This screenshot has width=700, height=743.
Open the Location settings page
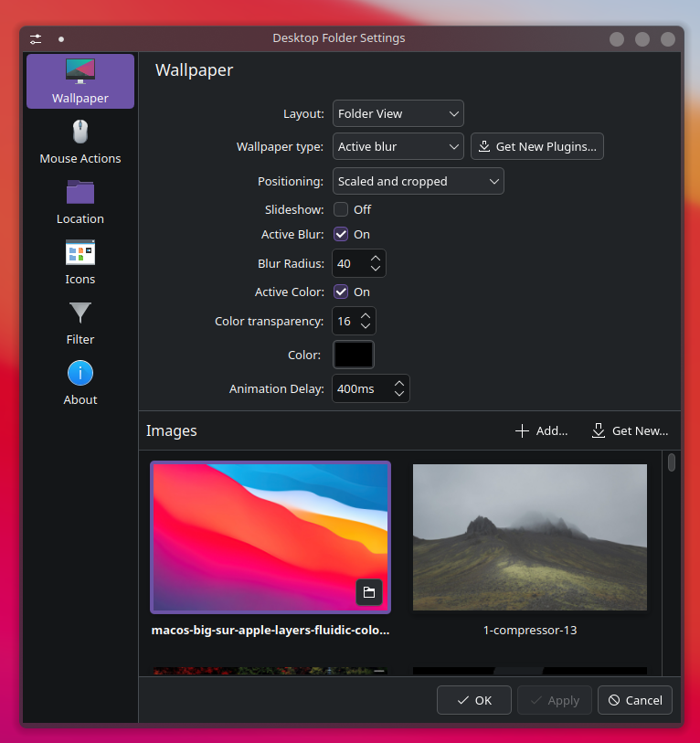(80, 202)
